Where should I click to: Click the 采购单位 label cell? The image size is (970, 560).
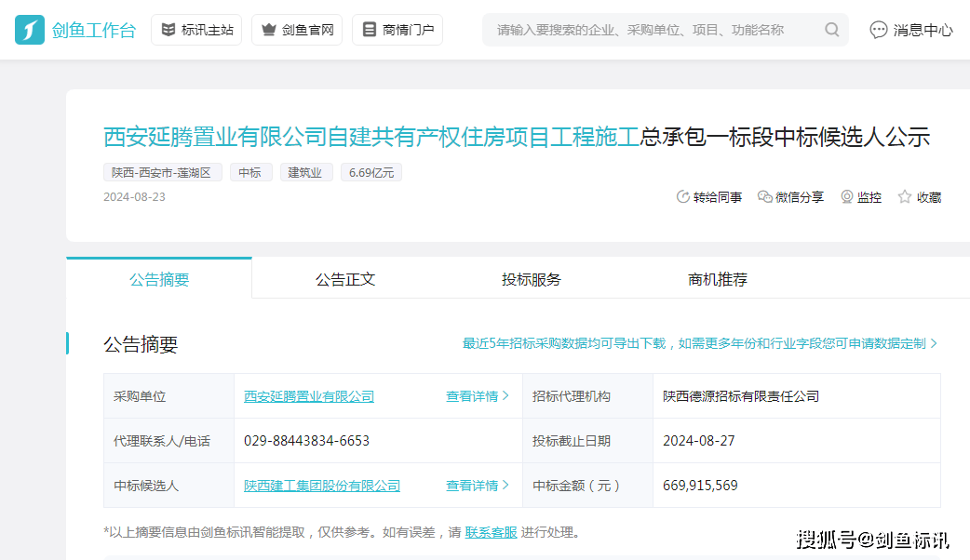click(168, 396)
